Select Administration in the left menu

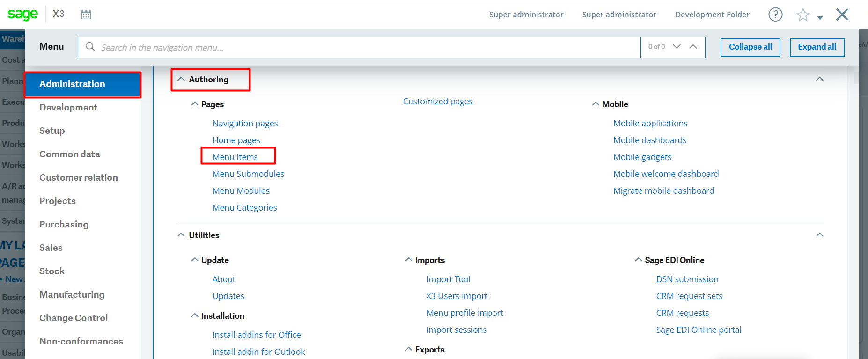pos(72,84)
